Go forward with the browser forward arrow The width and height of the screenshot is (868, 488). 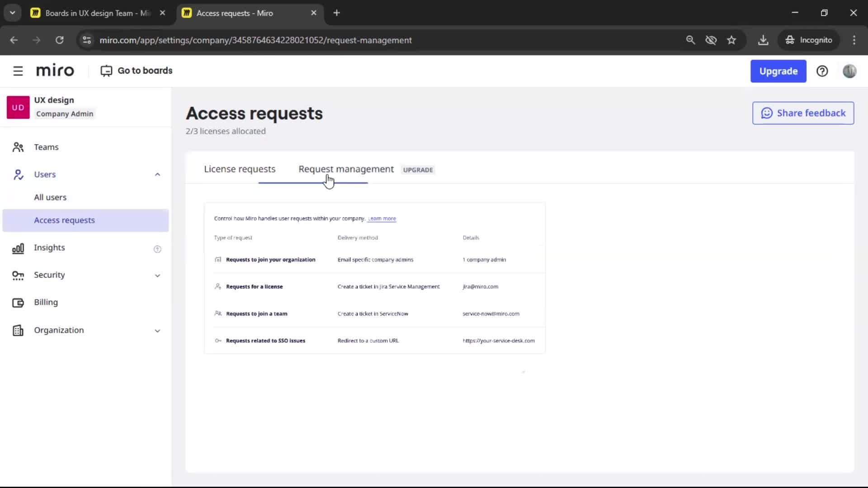(x=37, y=40)
